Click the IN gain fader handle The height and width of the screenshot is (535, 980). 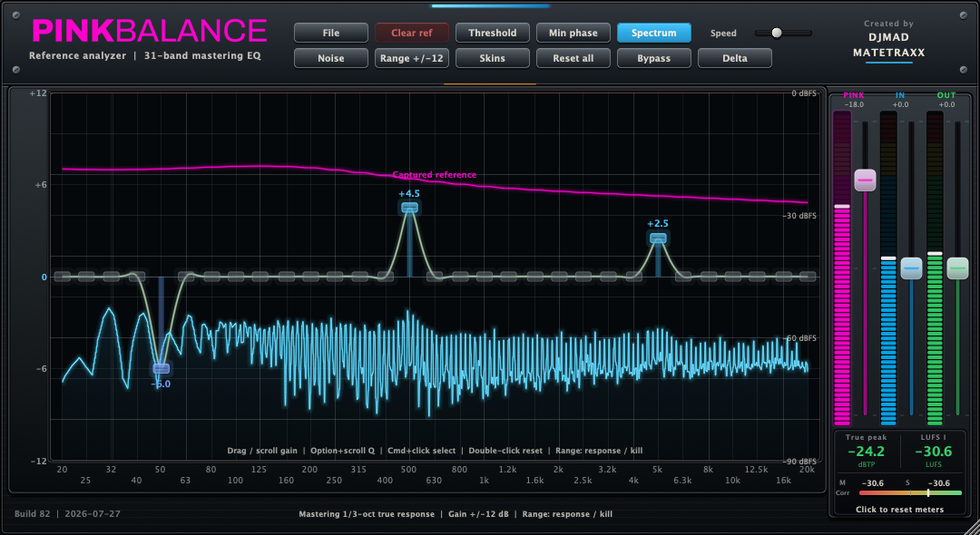(911, 268)
